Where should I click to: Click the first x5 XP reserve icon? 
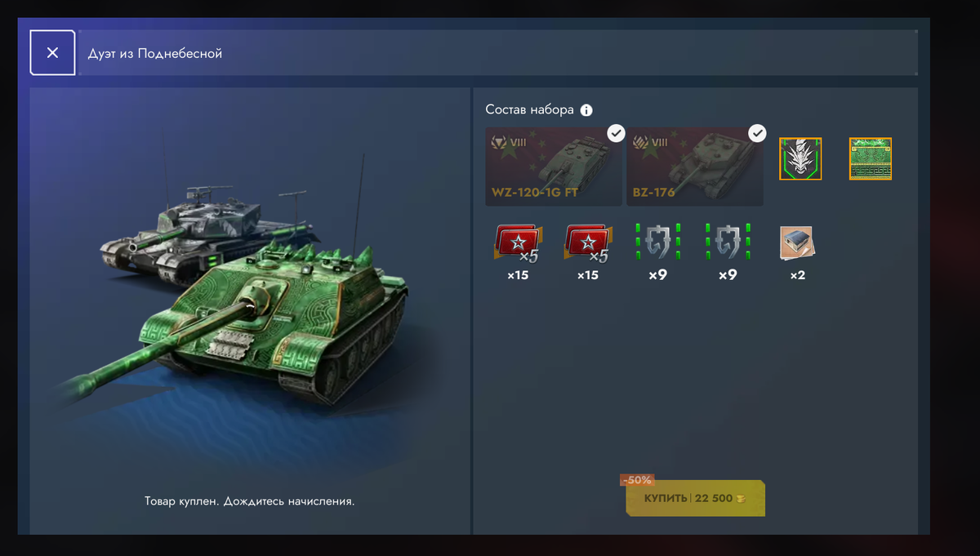click(x=518, y=244)
